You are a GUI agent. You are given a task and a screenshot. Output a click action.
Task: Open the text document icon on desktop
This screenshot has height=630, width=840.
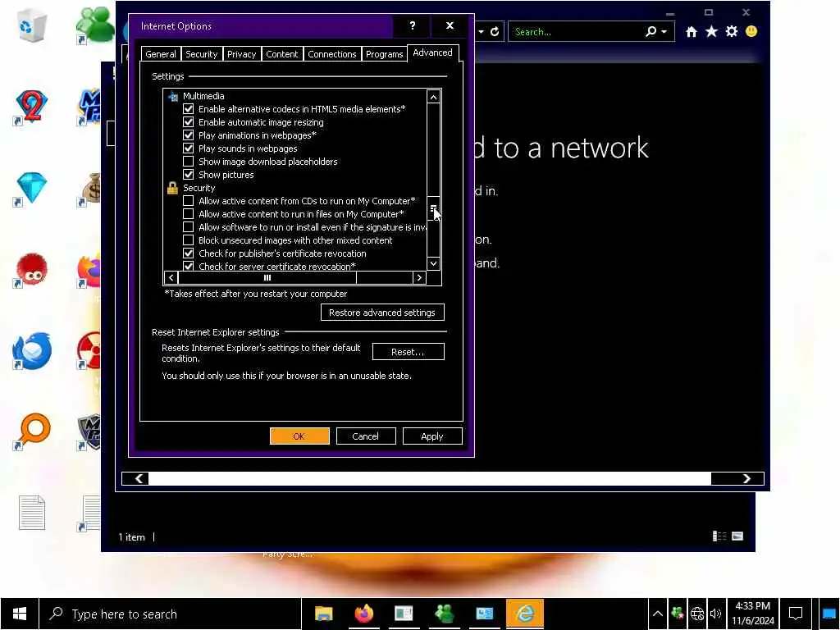pyautogui.click(x=32, y=513)
